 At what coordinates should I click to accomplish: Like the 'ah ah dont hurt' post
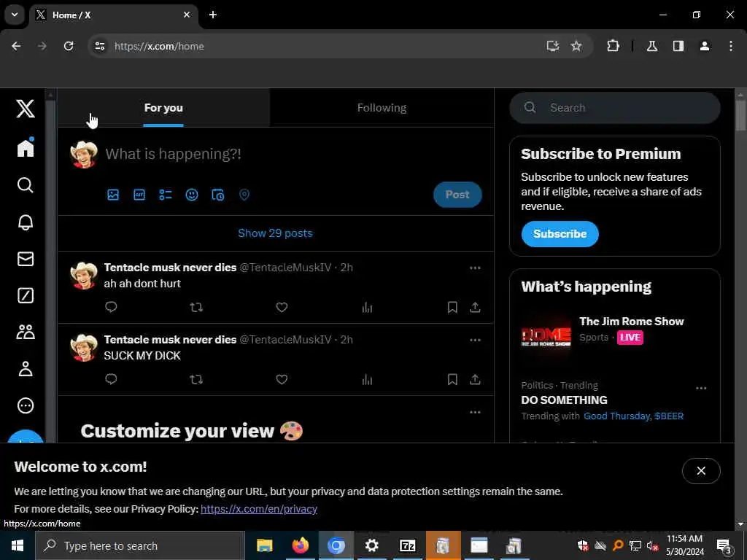tap(282, 307)
